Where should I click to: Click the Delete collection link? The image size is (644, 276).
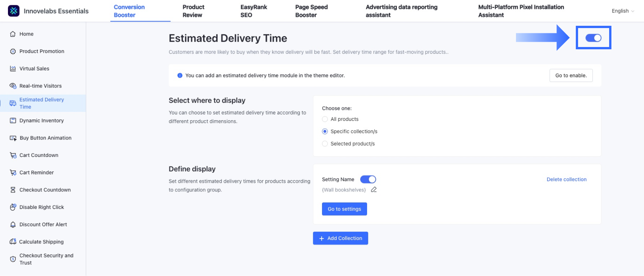(x=566, y=179)
